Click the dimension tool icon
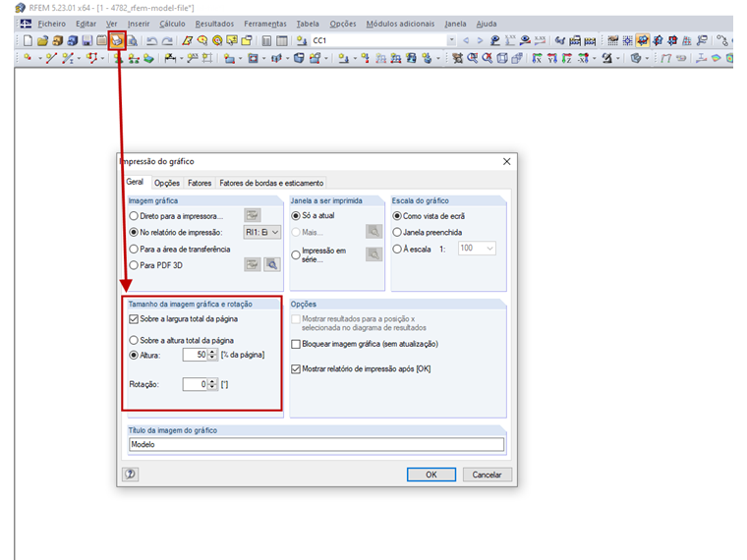 pos(170,58)
